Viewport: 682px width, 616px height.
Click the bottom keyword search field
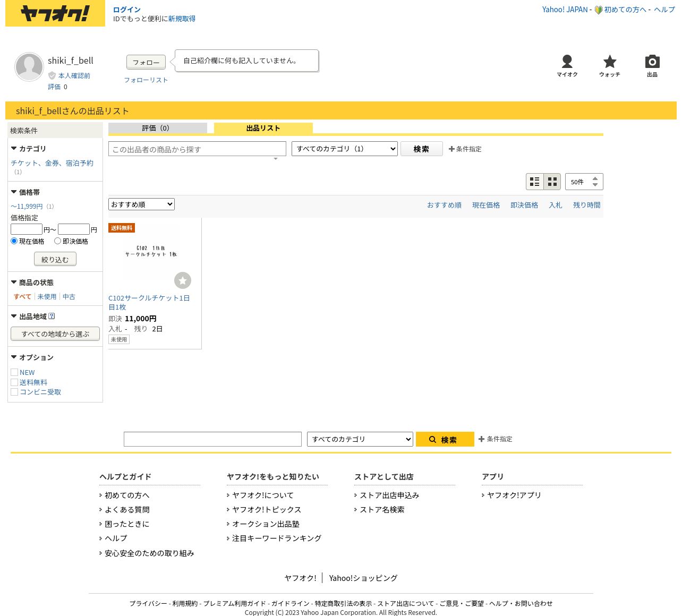212,439
